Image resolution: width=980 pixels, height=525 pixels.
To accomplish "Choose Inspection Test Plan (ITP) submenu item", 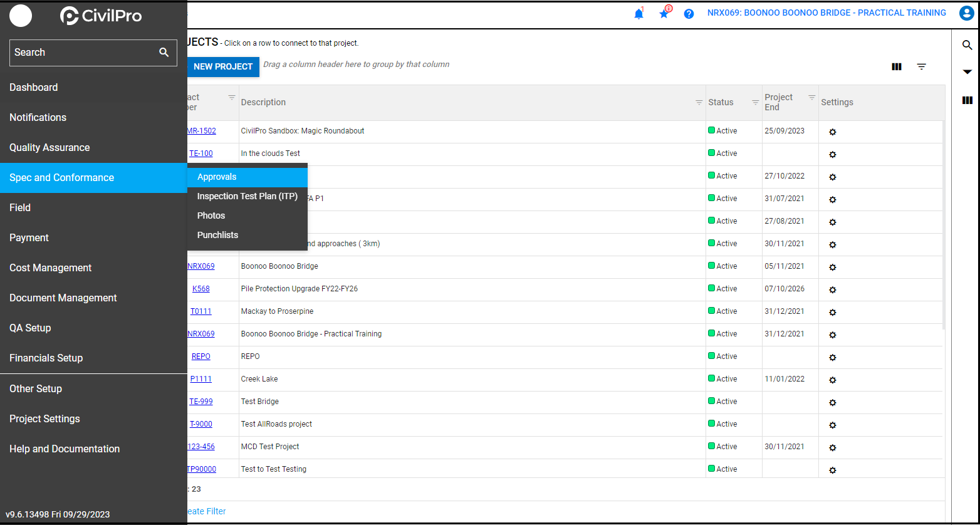I will tap(247, 197).
